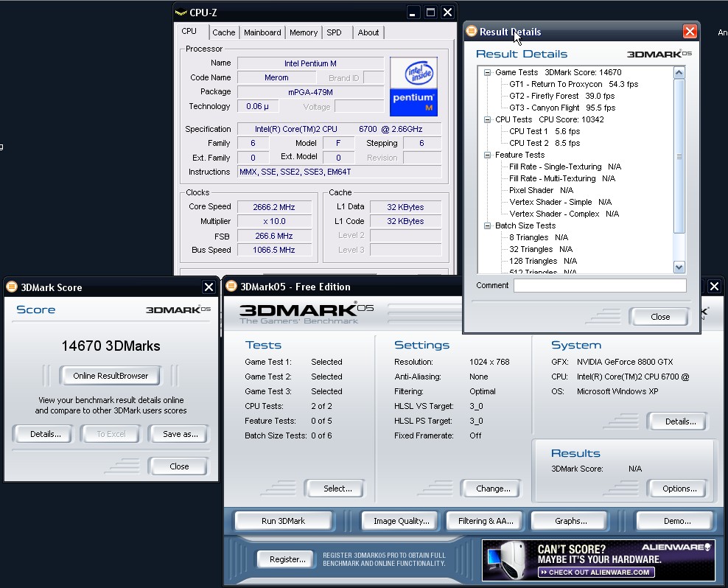
Task: Click the 3DMark05 Free Edition title icon
Action: tap(231, 286)
